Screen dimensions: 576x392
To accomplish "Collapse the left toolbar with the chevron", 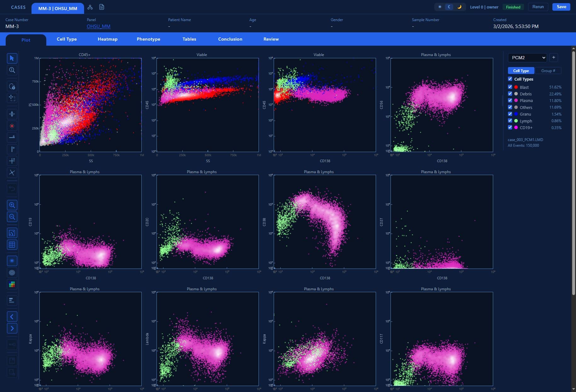I will point(12,316).
